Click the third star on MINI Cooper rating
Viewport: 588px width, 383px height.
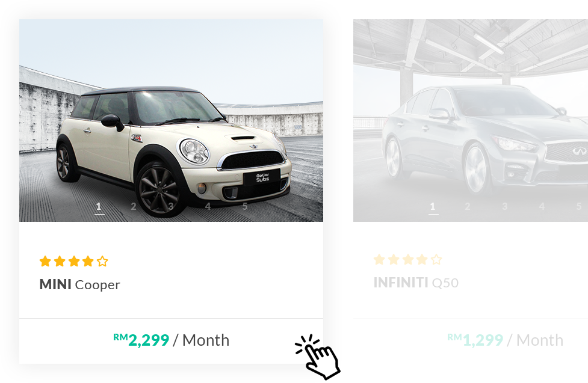(74, 261)
